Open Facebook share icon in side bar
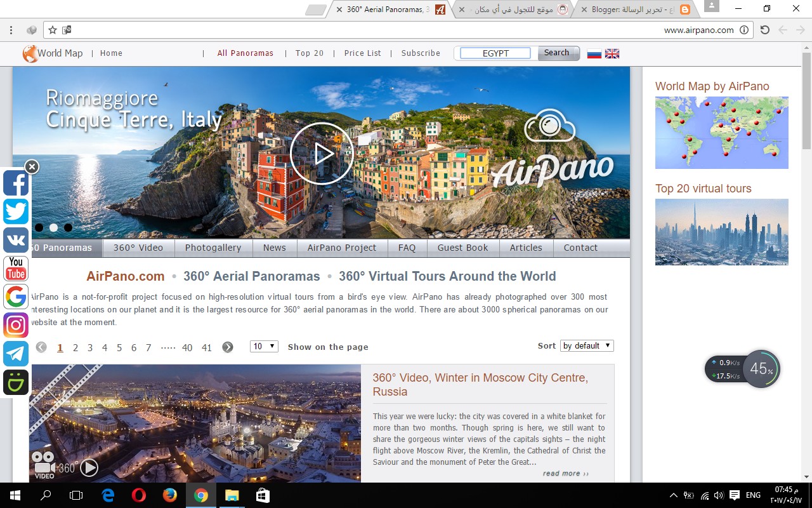Screen dimensions: 812x508 click(x=16, y=184)
